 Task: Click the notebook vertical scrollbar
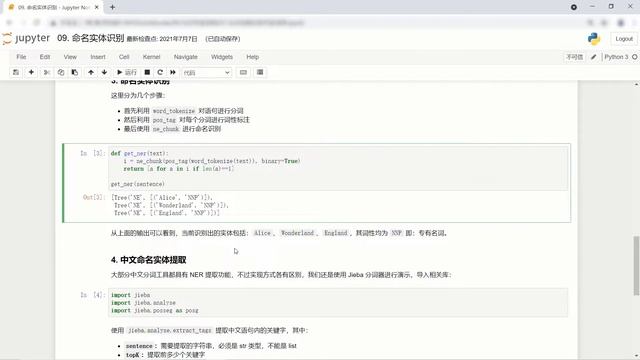[636, 265]
